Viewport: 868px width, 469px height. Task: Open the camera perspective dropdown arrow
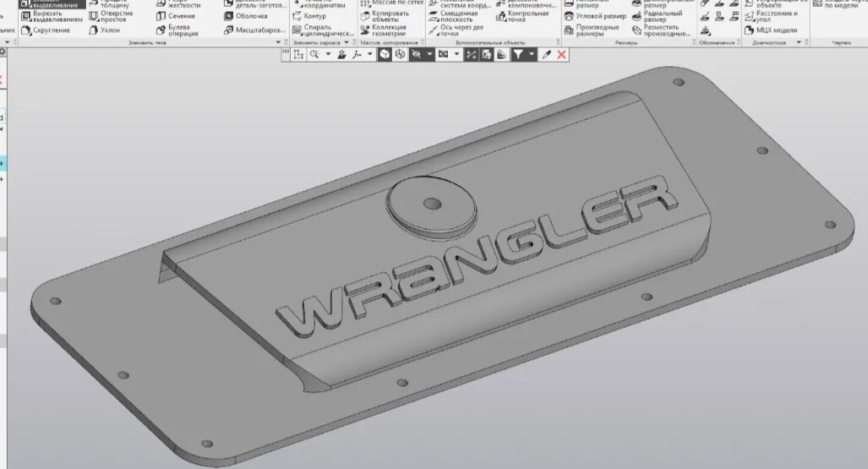456,54
